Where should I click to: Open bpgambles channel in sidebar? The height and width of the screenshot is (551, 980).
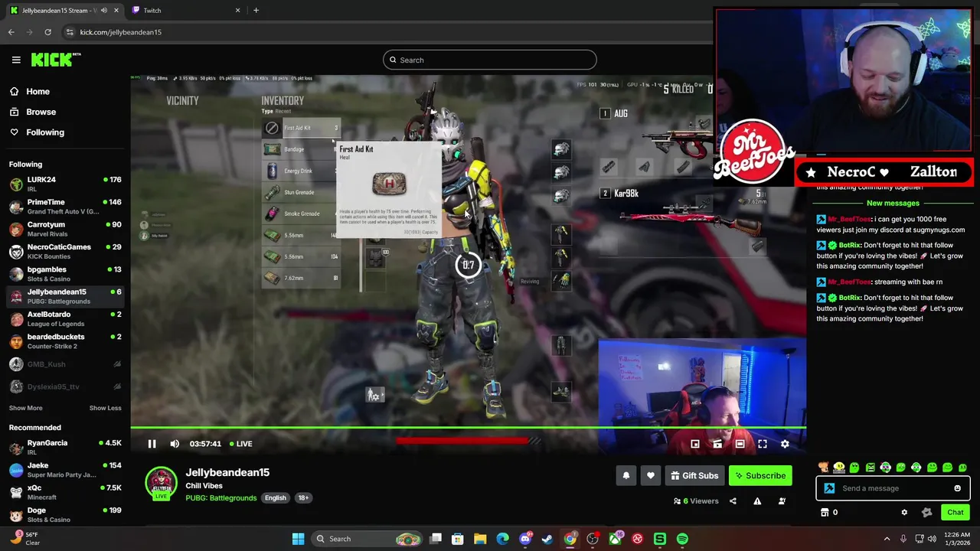click(x=65, y=274)
